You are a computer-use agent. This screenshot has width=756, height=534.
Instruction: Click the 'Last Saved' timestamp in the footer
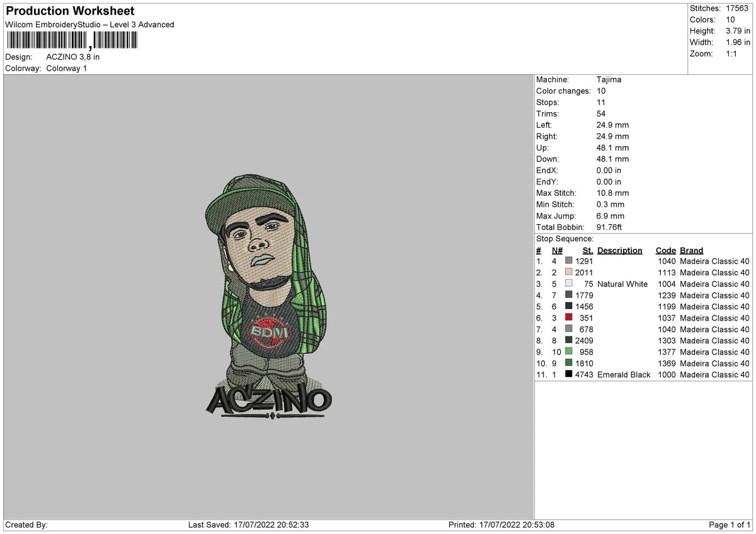click(x=248, y=525)
